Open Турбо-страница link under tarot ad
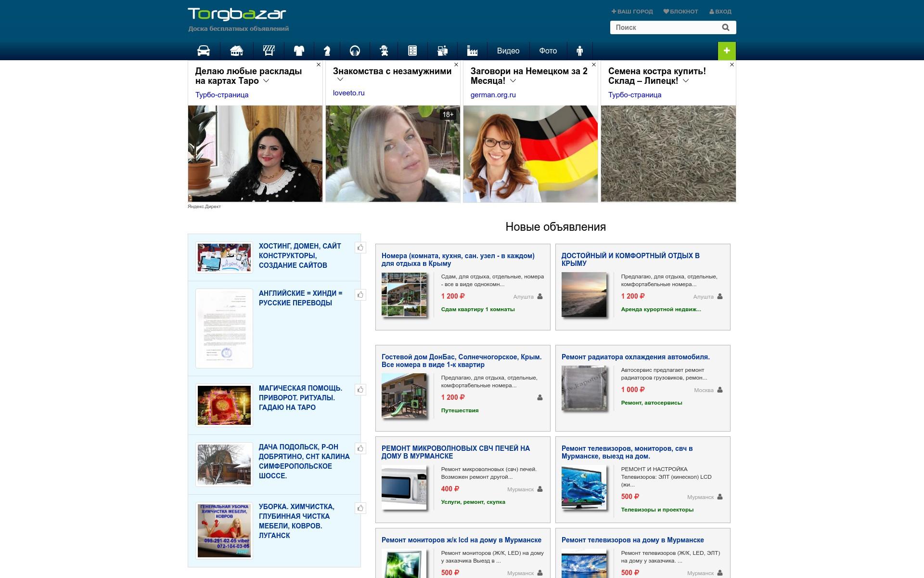The image size is (924, 578). click(x=222, y=95)
